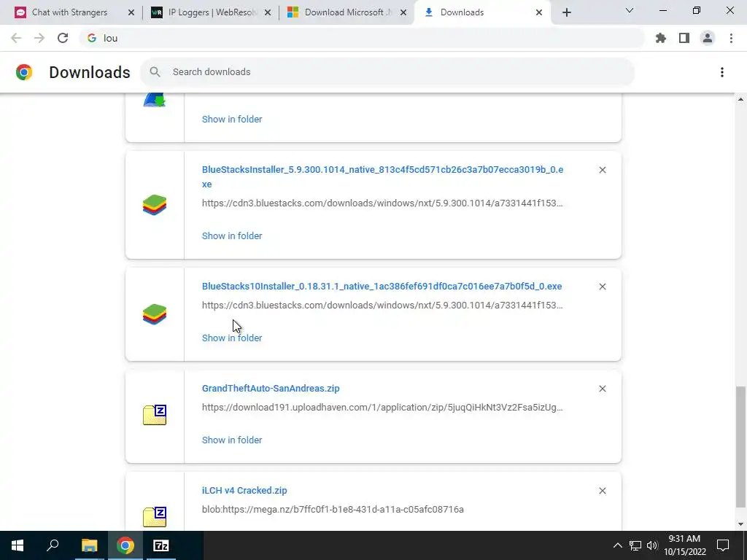747x560 pixels.
Task: Click the scrollbar up arrow
Action: click(x=740, y=99)
